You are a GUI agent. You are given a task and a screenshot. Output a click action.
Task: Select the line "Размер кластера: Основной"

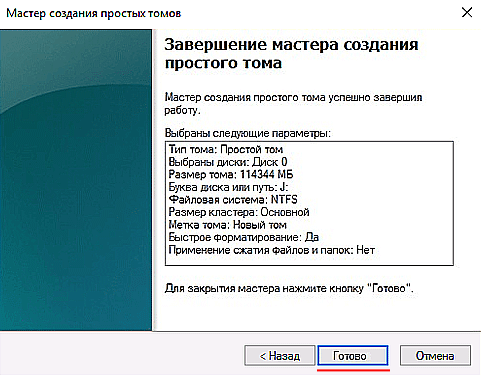pyautogui.click(x=239, y=212)
